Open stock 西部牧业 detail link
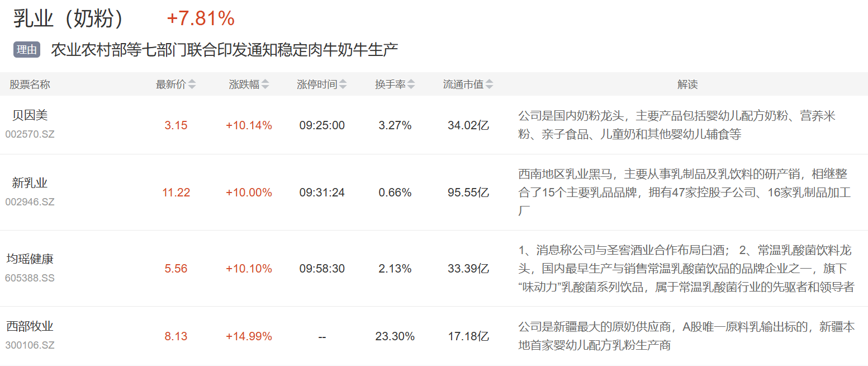Image resolution: width=868 pixels, height=366 pixels. point(30,326)
